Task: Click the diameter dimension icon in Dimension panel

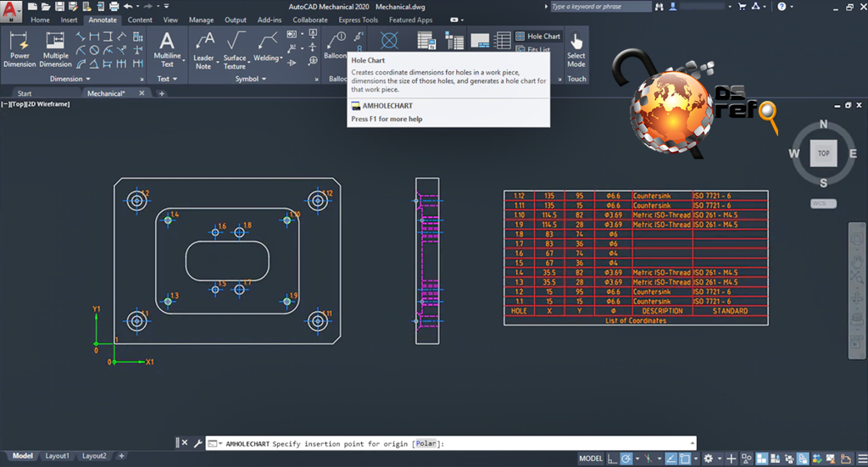Action: (95, 50)
